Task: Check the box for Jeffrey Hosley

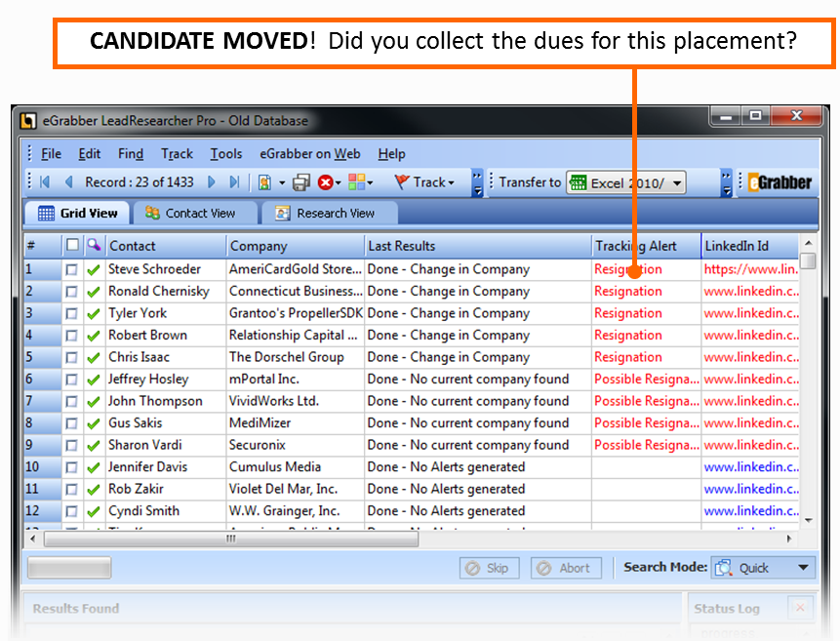Action: tap(71, 380)
